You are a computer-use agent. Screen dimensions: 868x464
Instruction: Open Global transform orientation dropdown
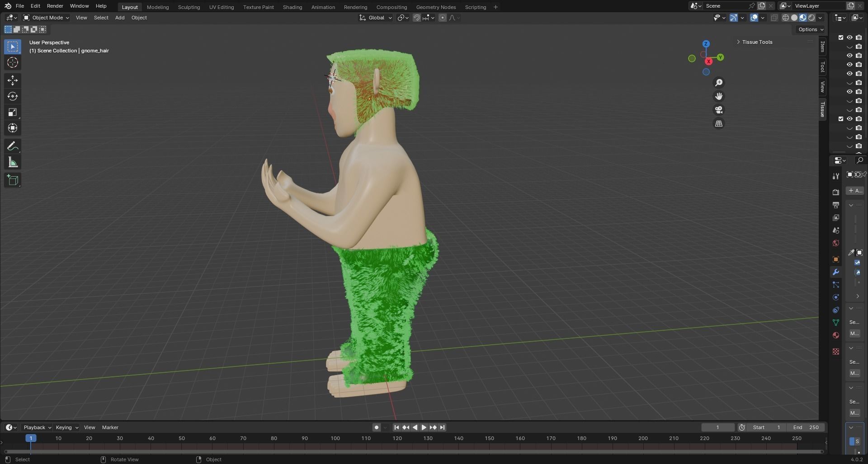[x=376, y=18]
